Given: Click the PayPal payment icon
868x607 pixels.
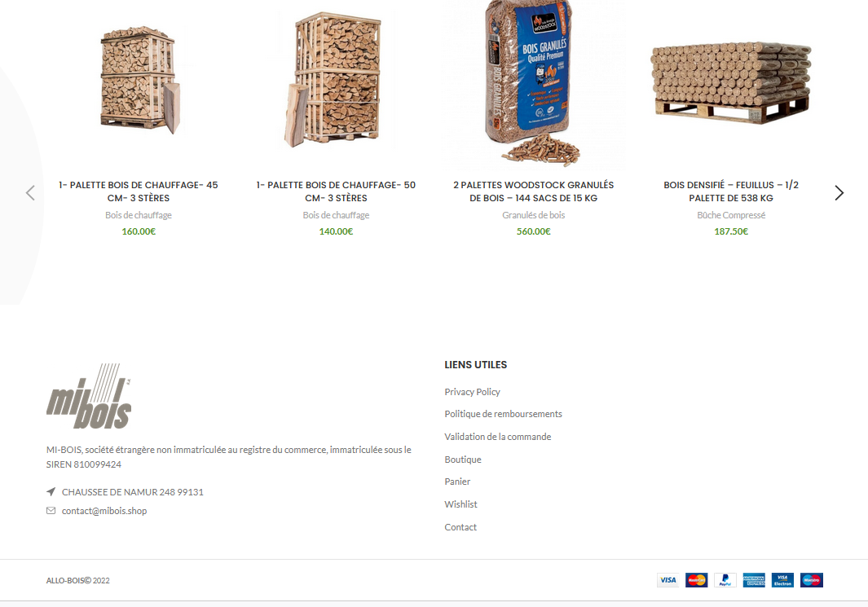Looking at the screenshot, I should coord(725,580).
